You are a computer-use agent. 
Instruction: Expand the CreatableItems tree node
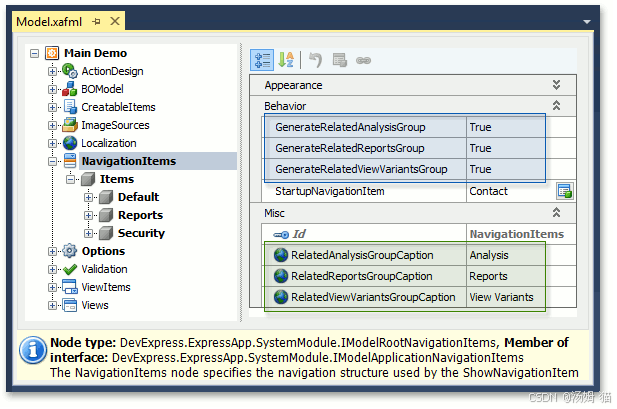52,107
